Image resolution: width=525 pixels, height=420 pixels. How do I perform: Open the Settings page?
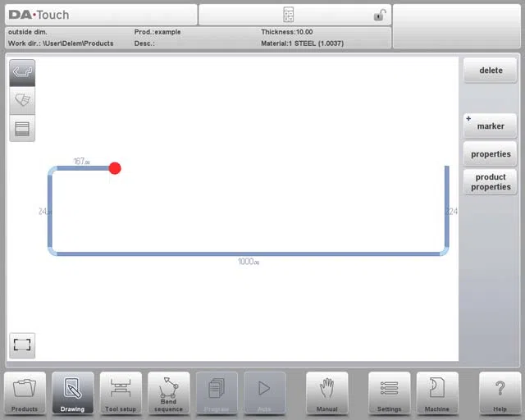[389, 393]
